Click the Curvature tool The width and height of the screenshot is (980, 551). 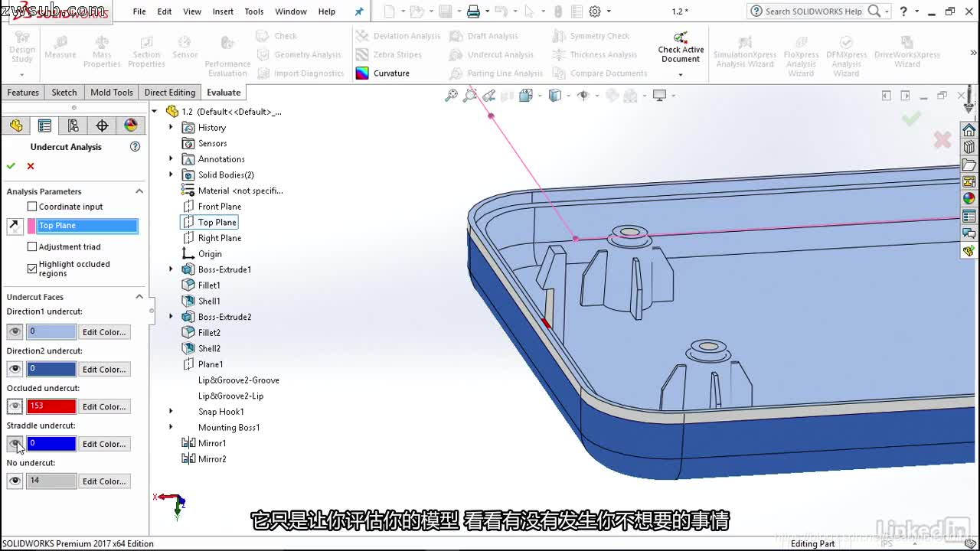pyautogui.click(x=383, y=73)
